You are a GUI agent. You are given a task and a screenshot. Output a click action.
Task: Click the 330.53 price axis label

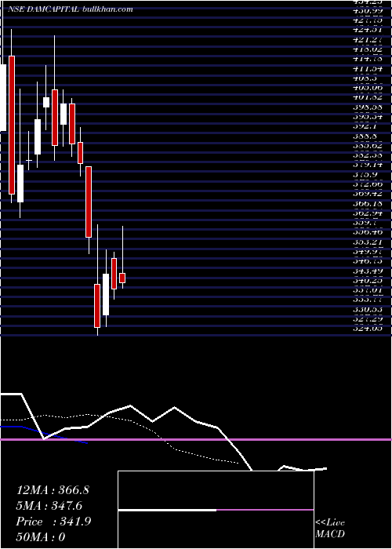[x=368, y=310]
